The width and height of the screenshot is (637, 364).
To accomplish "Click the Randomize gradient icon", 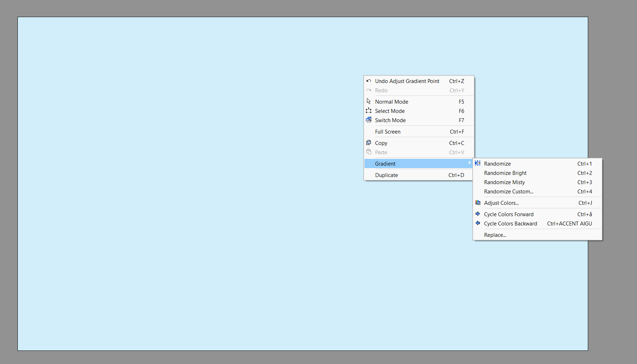I will pos(478,163).
